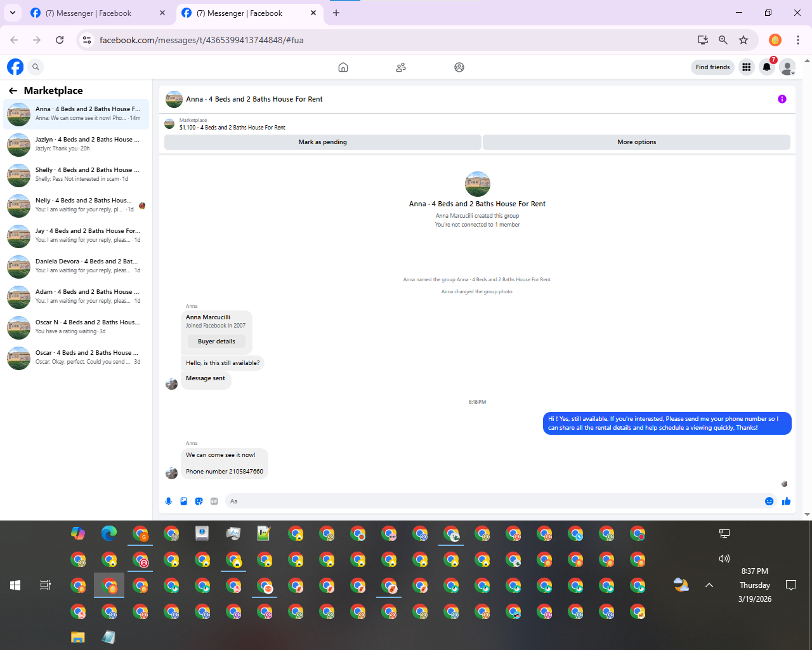Image resolution: width=812 pixels, height=650 pixels.
Task: Click the $1,100 Marketplace listing link
Action: 232,128
